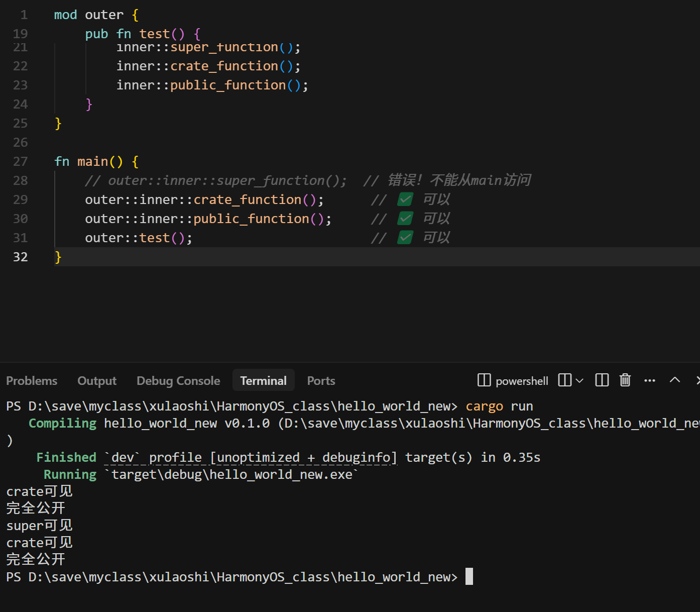The height and width of the screenshot is (612, 700).
Task: Click 'outer::inner::crate_function();' on line 29
Action: pyautogui.click(x=204, y=199)
